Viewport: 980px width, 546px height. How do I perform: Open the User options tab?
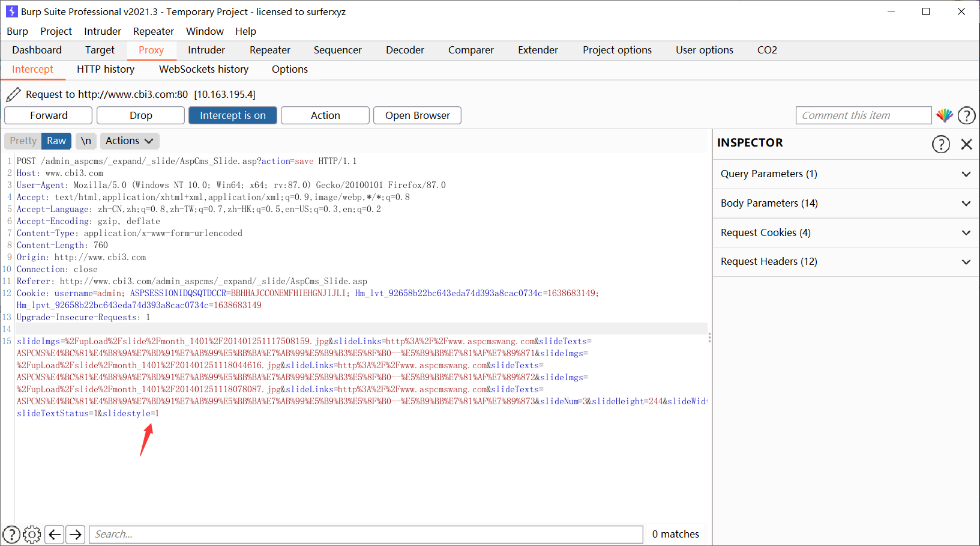[x=705, y=50]
